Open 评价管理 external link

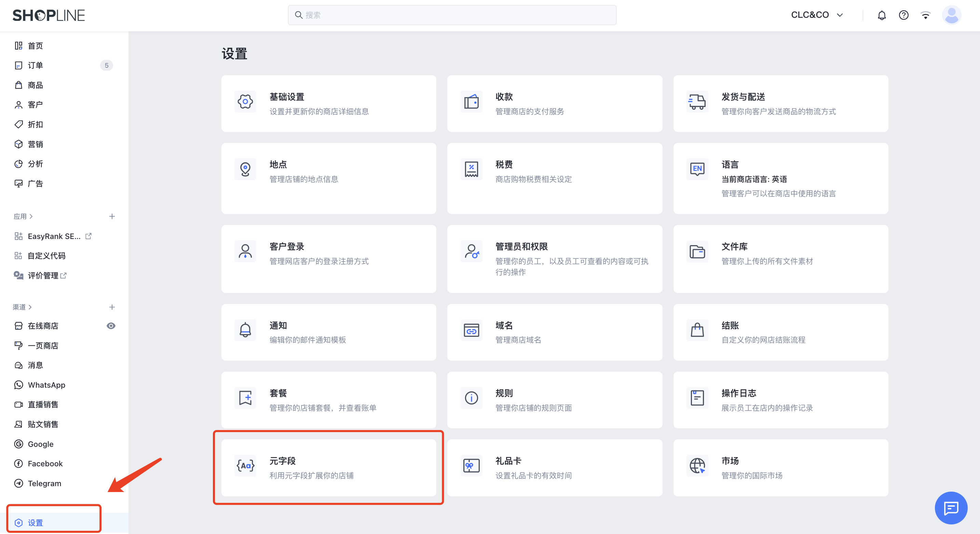tap(64, 276)
